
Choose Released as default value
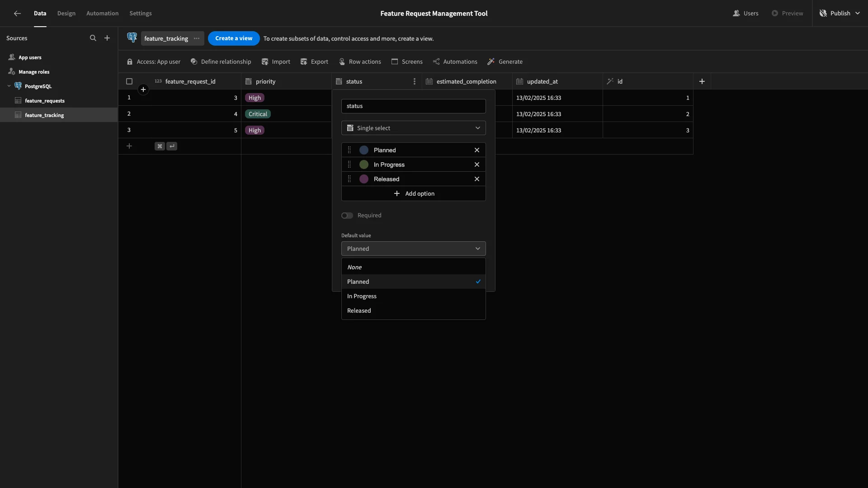click(x=413, y=310)
